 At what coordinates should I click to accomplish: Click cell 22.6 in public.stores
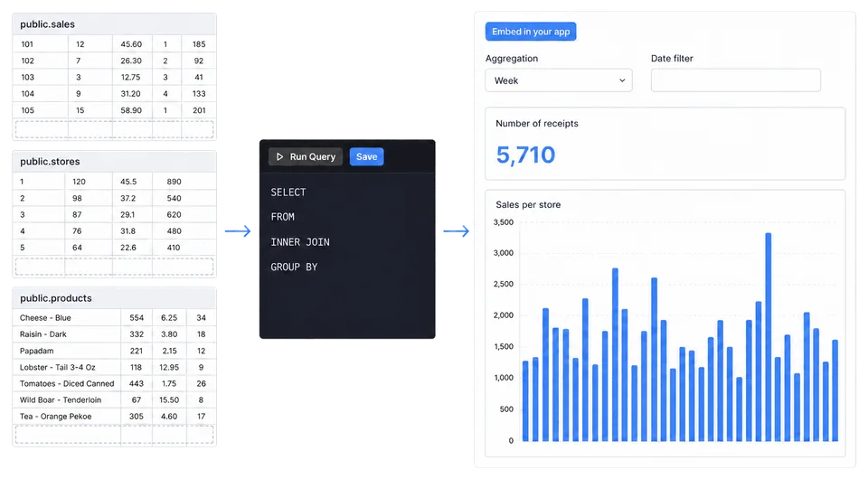(x=127, y=248)
